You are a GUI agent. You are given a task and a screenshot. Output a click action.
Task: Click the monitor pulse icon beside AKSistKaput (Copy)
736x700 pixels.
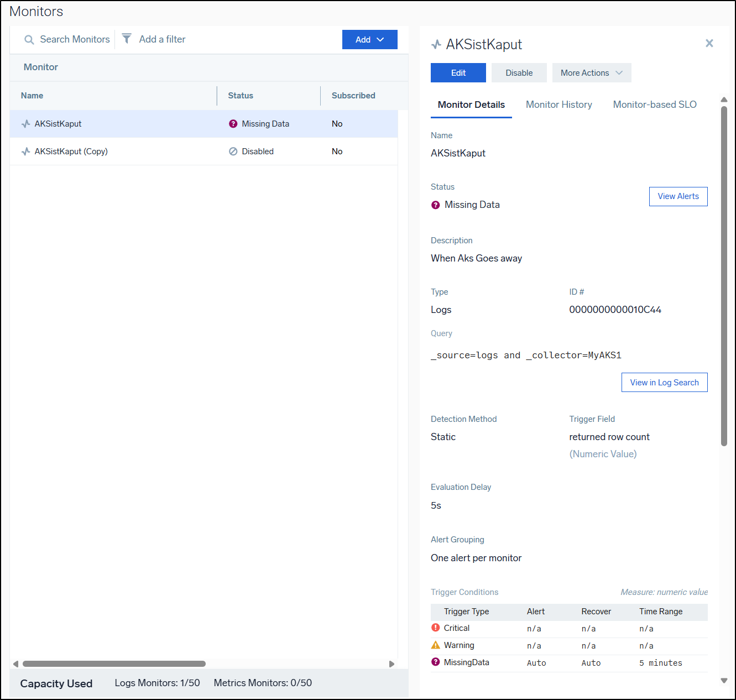[x=25, y=152]
